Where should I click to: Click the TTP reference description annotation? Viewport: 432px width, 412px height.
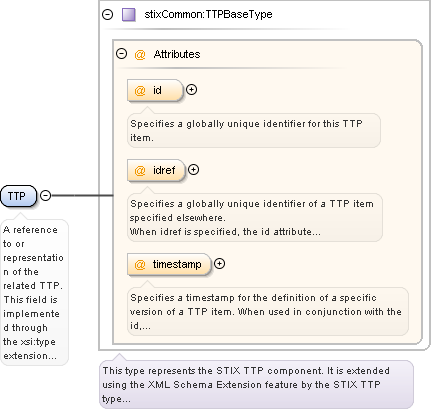point(34,292)
